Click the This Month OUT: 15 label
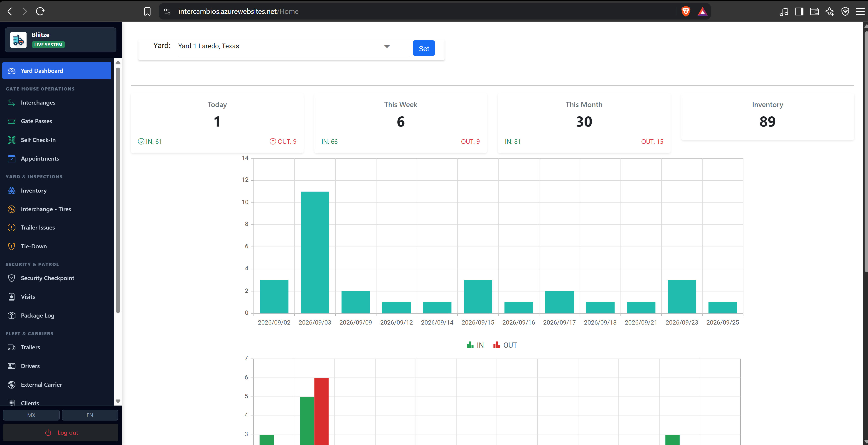The height and width of the screenshot is (445, 868). coord(652,142)
